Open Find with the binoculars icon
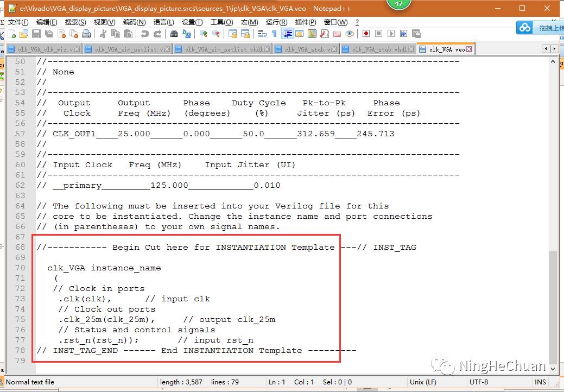This screenshot has height=392, width=564. pos(174,34)
